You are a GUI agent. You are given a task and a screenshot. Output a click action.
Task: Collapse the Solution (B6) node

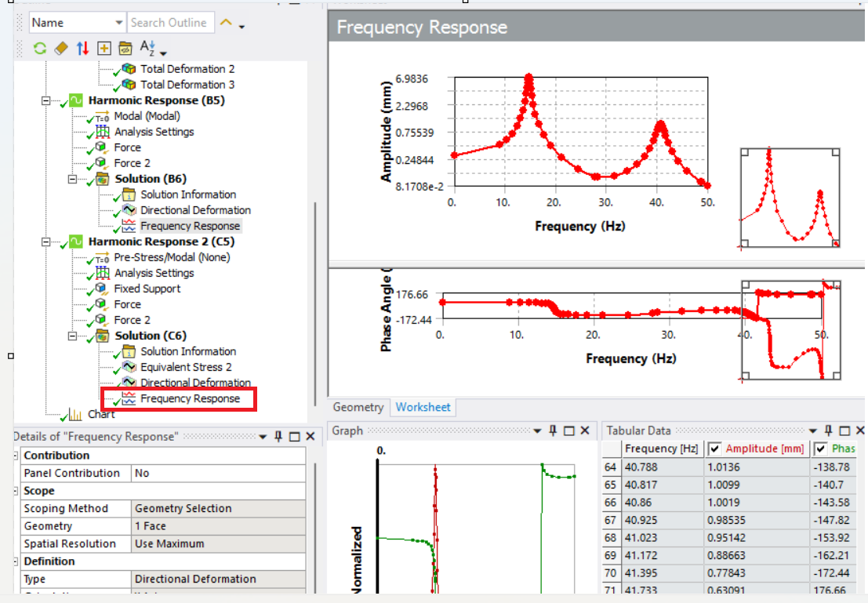coord(72,179)
